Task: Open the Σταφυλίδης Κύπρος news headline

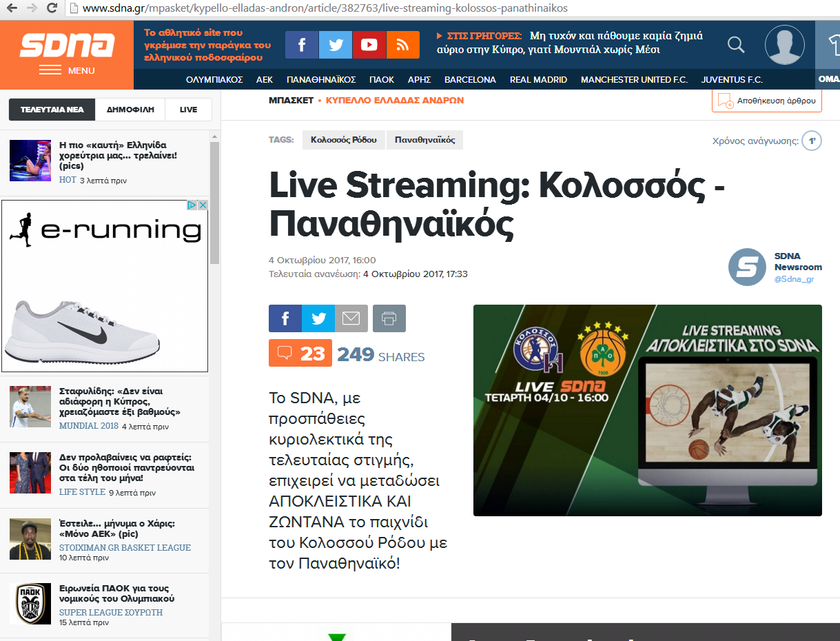Action: click(120, 401)
